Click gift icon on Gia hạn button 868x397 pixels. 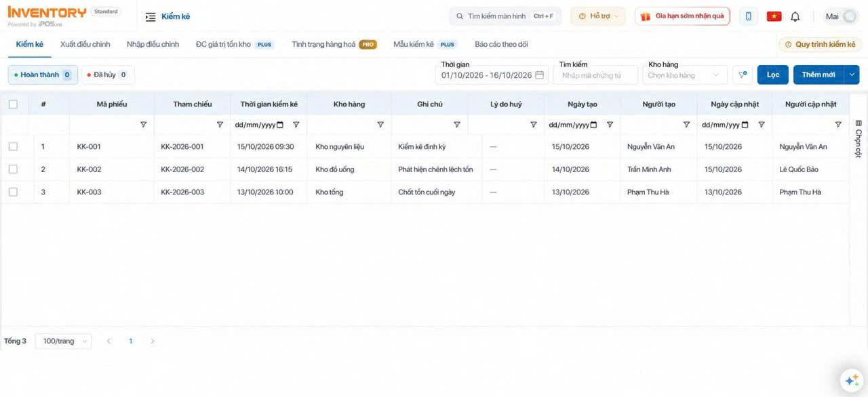pyautogui.click(x=646, y=16)
